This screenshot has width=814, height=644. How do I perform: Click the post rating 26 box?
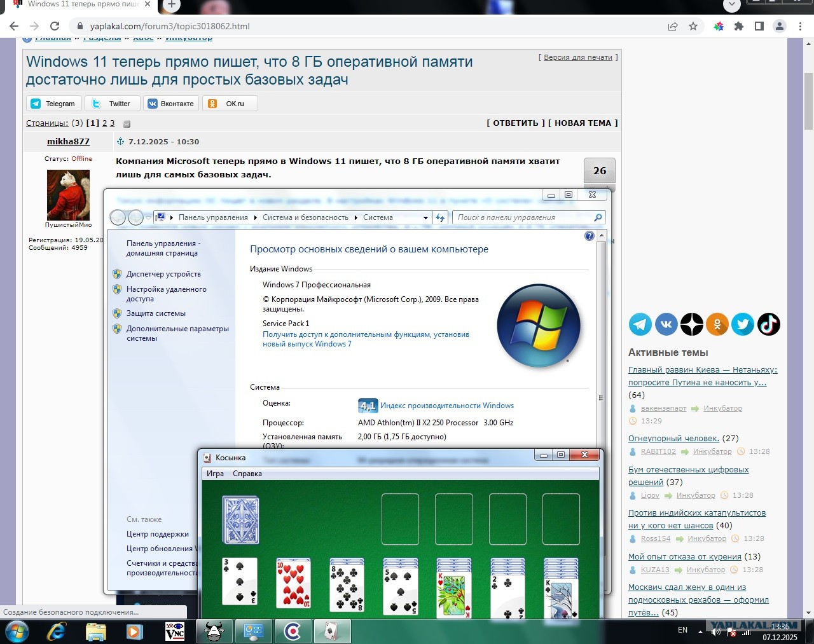tap(600, 170)
